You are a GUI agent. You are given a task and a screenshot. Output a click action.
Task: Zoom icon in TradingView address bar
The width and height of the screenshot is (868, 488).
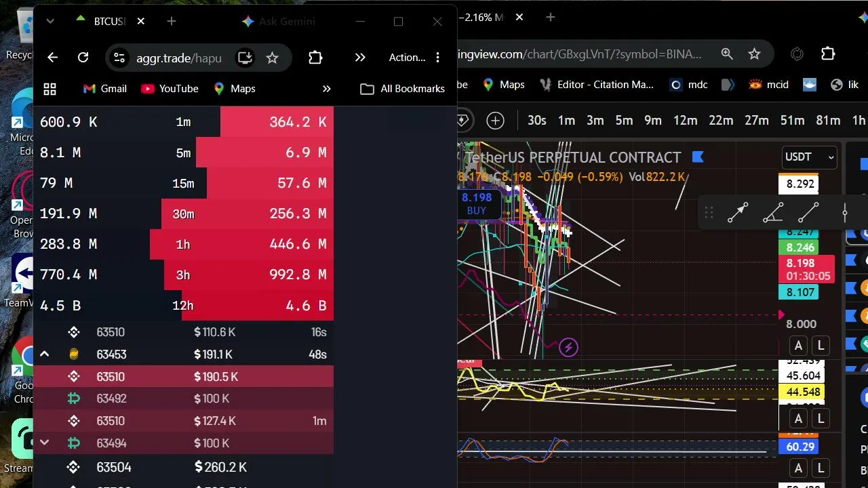click(x=727, y=54)
